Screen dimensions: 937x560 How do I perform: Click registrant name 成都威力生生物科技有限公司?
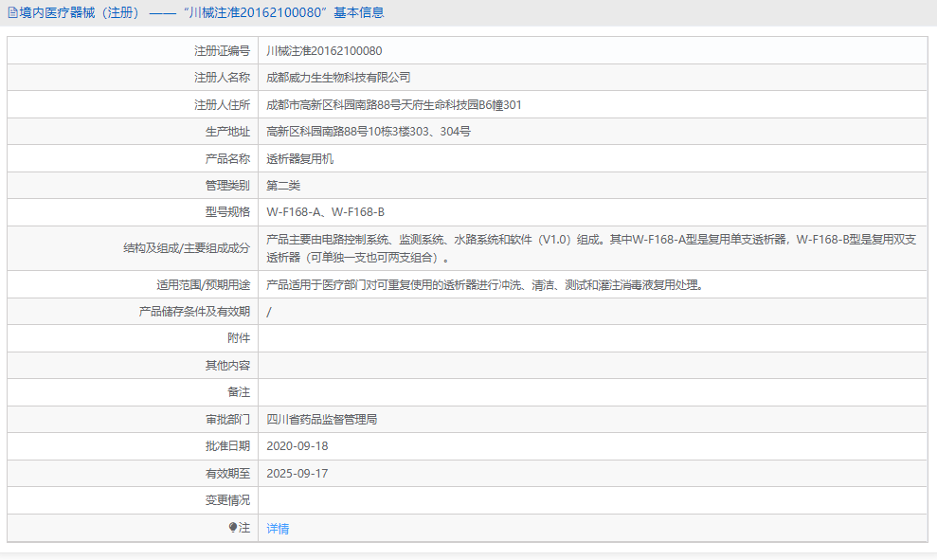click(x=338, y=77)
